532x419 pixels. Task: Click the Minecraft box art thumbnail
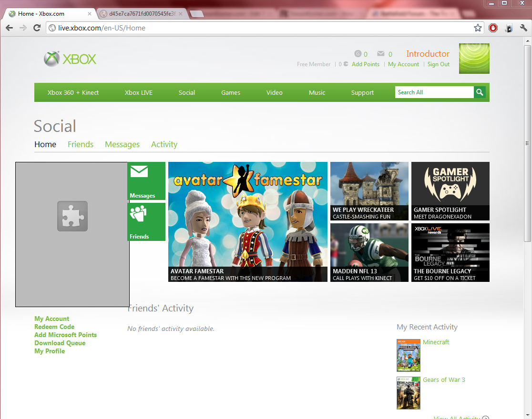coord(409,355)
